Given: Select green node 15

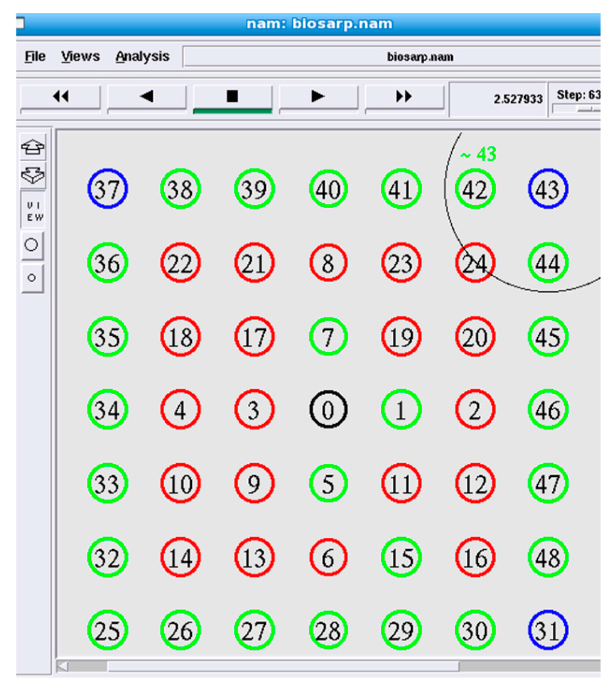Looking at the screenshot, I should [x=401, y=557].
